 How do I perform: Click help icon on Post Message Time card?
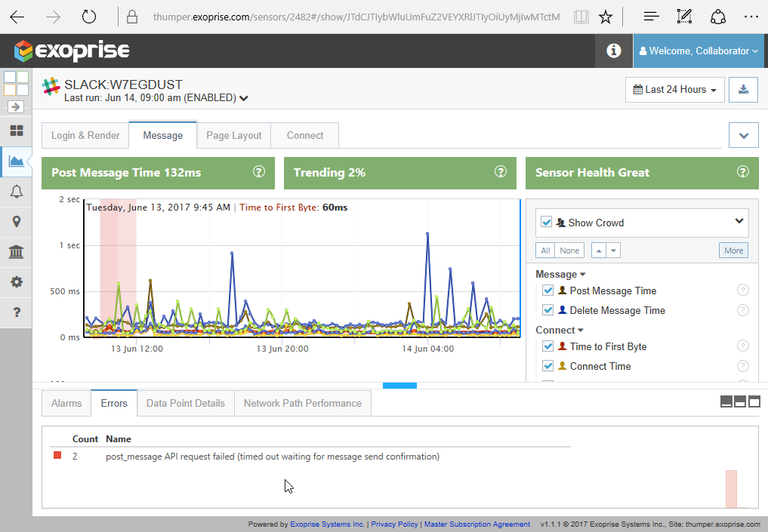pyautogui.click(x=258, y=172)
